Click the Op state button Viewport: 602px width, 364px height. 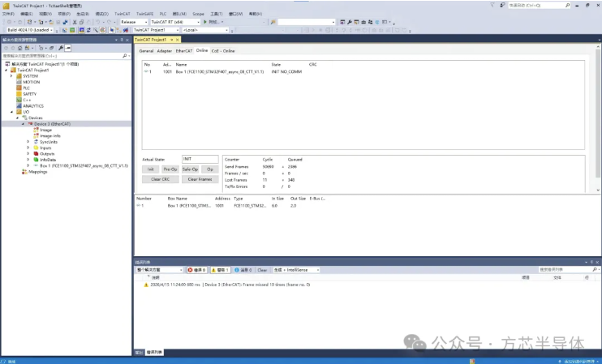click(210, 169)
